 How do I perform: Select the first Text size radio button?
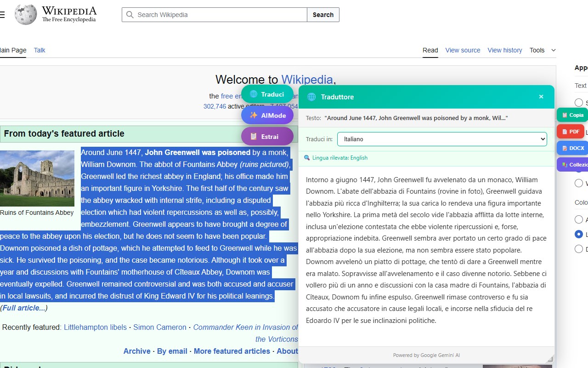pos(579,102)
